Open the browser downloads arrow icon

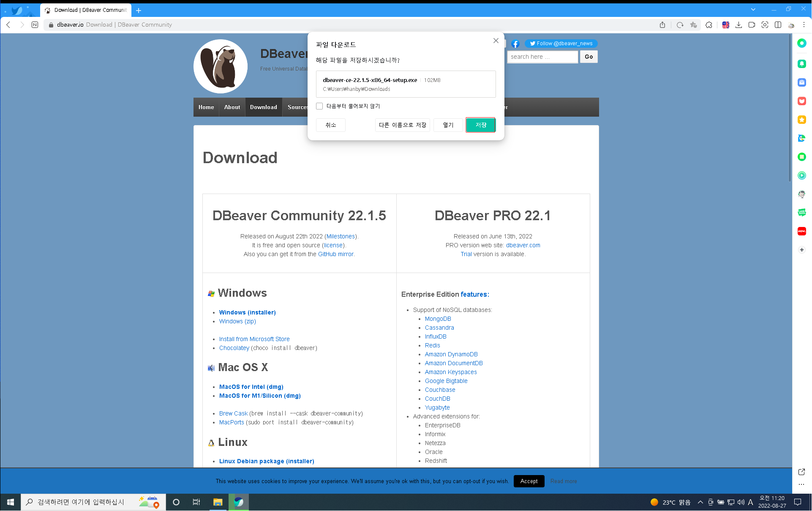[738, 25]
